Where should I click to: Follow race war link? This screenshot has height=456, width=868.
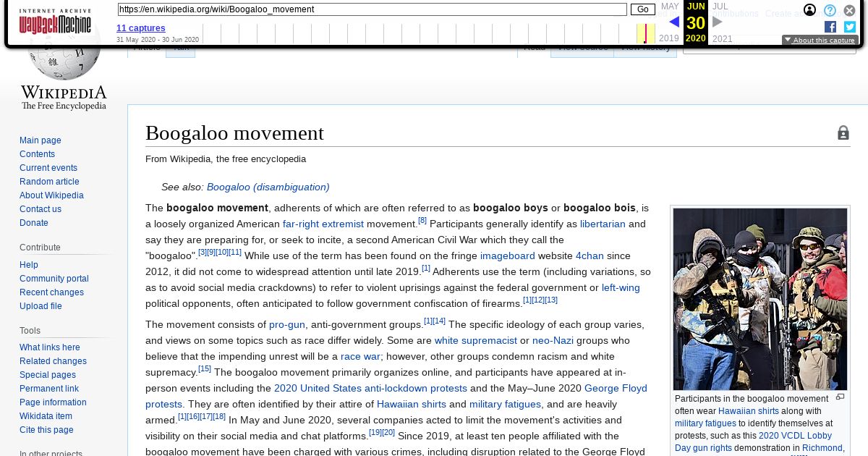(361, 356)
